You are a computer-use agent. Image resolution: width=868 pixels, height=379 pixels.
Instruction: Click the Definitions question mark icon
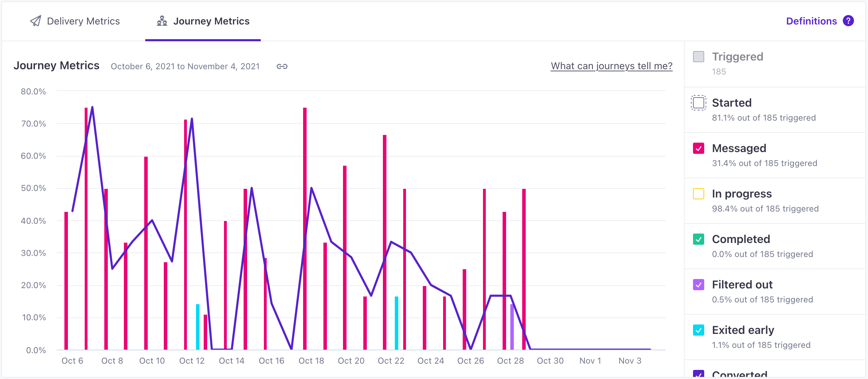pos(848,21)
